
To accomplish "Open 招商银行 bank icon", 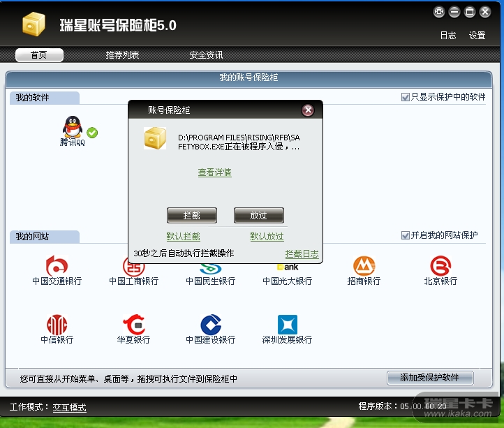I will pyautogui.click(x=364, y=265).
